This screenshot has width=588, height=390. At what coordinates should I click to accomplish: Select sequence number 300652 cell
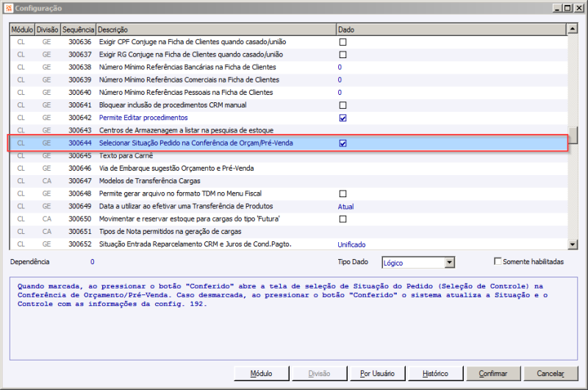tap(80, 244)
